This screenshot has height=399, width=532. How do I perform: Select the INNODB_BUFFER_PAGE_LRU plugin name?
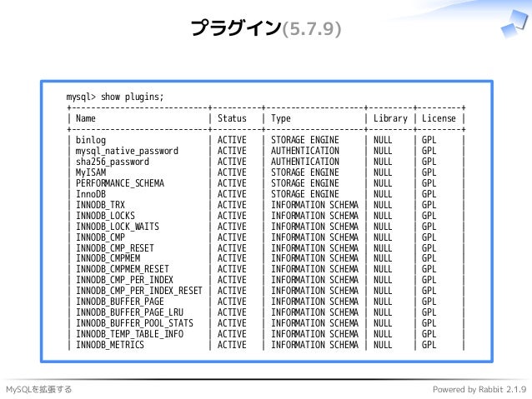[129, 312]
